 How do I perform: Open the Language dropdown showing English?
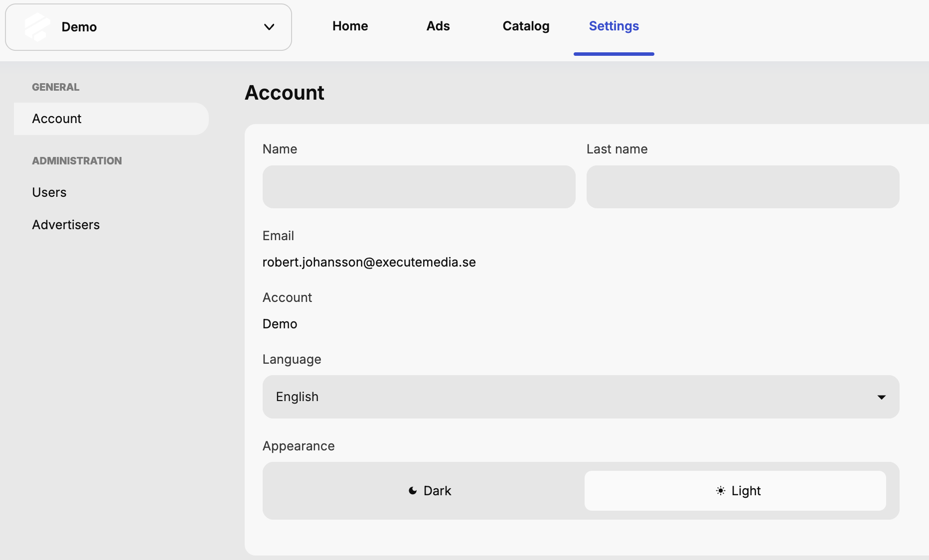580,397
